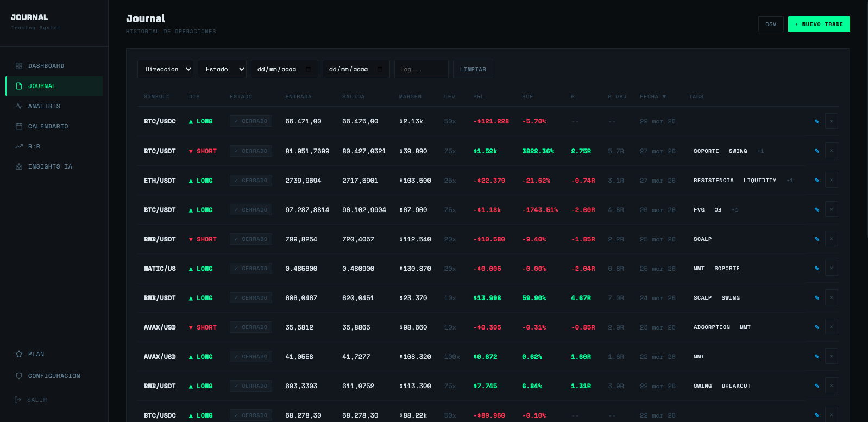Delete the BTC/USDT short 81.951 trade
Screen dimensions: 868x422
point(831,151)
